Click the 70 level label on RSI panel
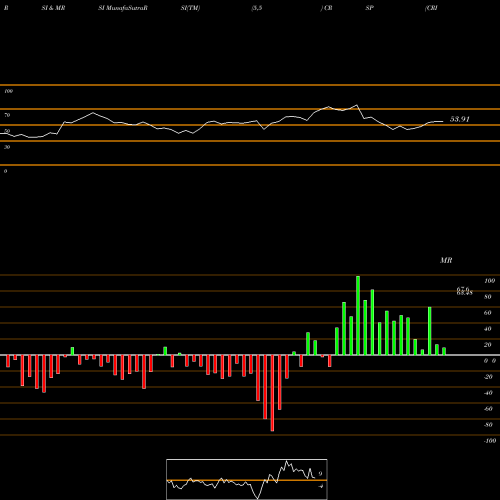The width and height of the screenshot is (500, 500). coord(7,115)
